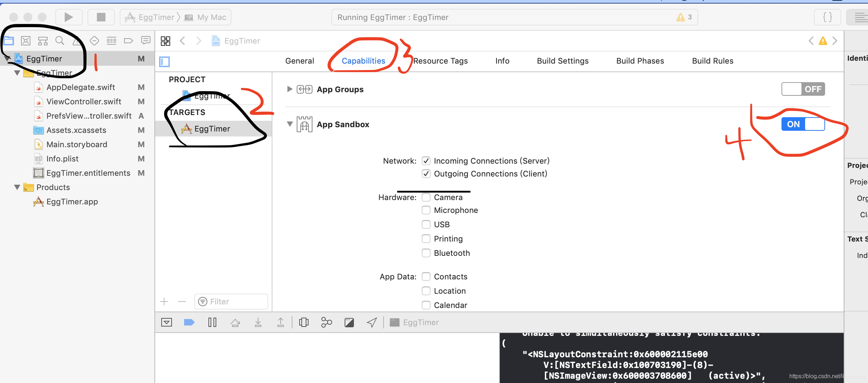Image resolution: width=868 pixels, height=383 pixels.
Task: Open debug memory graph icon
Action: tap(326, 322)
